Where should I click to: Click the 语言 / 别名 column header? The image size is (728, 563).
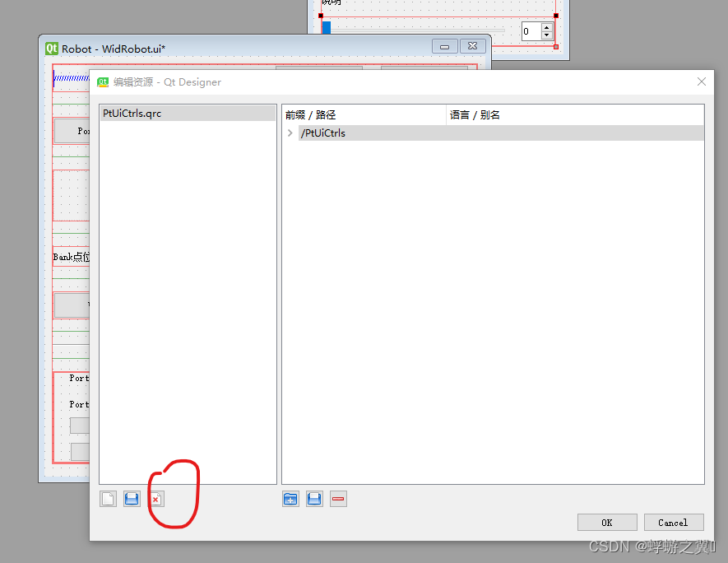pos(473,114)
